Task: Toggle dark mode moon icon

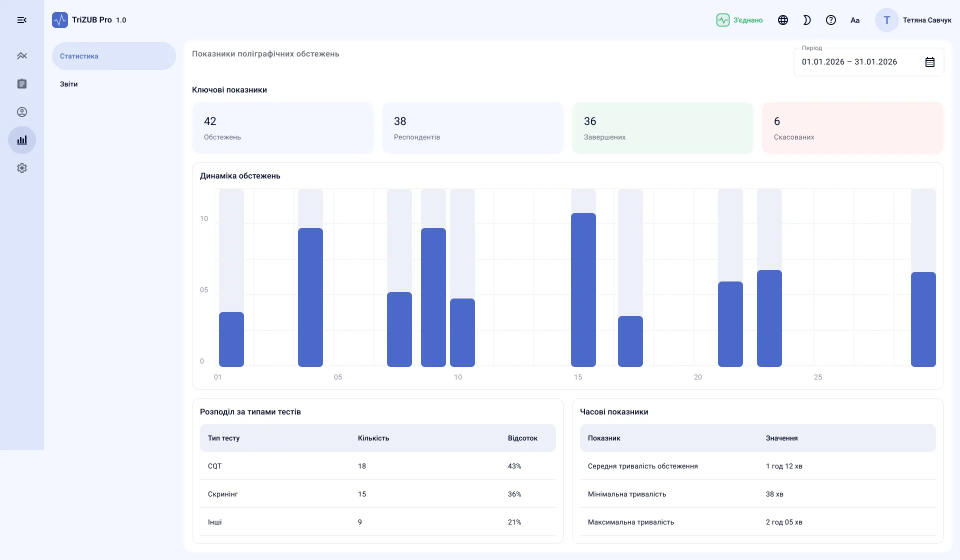Action: point(807,20)
